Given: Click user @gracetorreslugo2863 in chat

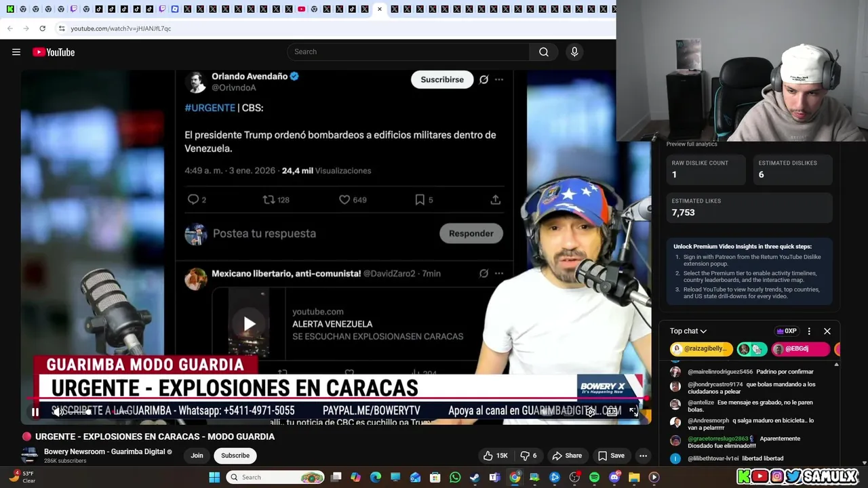Looking at the screenshot, I should pos(717,439).
